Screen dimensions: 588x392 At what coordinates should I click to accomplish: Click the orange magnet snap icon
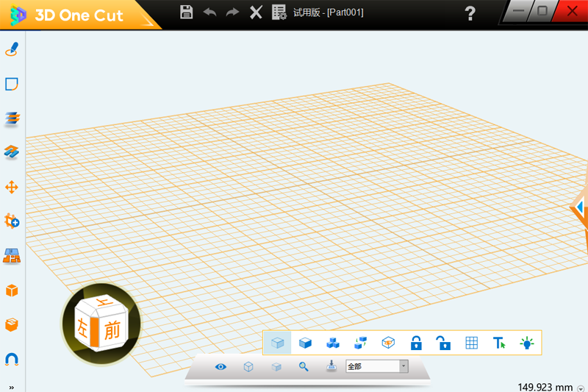(12, 359)
